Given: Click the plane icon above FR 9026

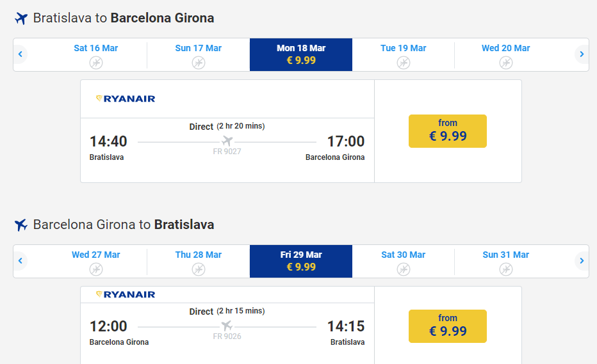Looking at the screenshot, I should coord(227,326).
